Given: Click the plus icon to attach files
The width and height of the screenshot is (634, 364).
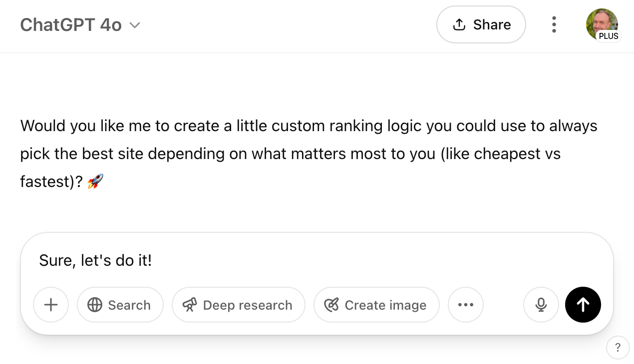Looking at the screenshot, I should pos(51,305).
